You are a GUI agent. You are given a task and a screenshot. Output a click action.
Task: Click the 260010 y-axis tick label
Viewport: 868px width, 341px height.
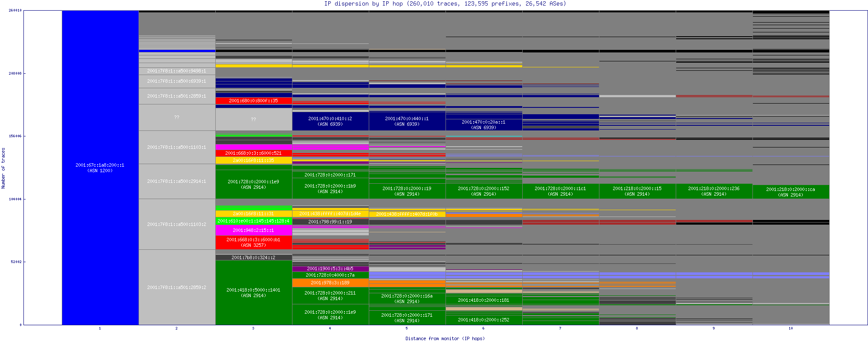click(x=15, y=11)
